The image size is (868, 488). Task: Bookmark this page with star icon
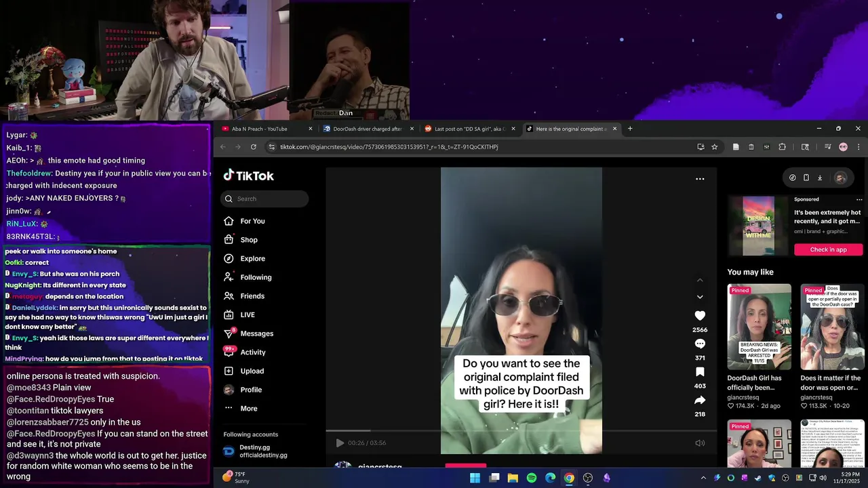pos(715,146)
